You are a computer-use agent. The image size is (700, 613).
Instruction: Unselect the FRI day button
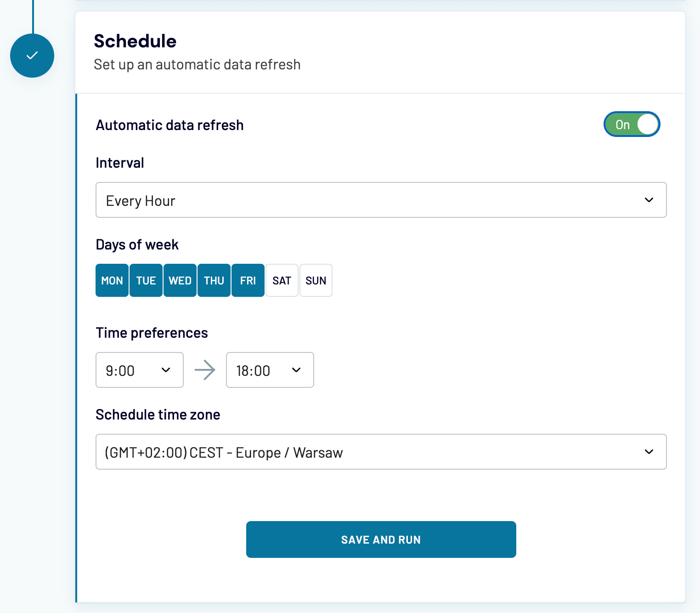[248, 280]
